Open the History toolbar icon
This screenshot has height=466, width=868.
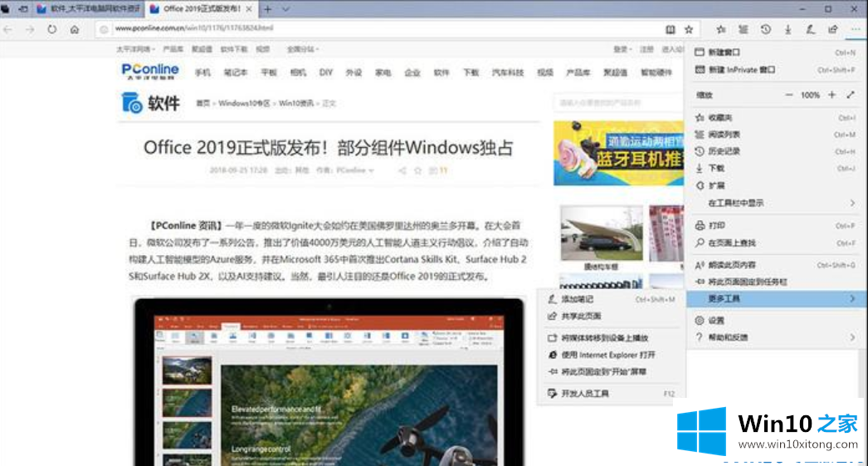[766, 29]
